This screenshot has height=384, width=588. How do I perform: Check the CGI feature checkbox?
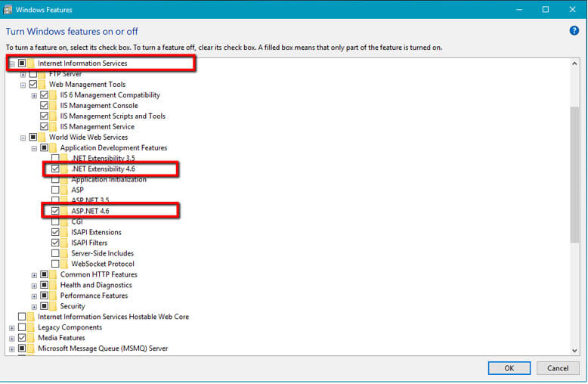(x=55, y=221)
